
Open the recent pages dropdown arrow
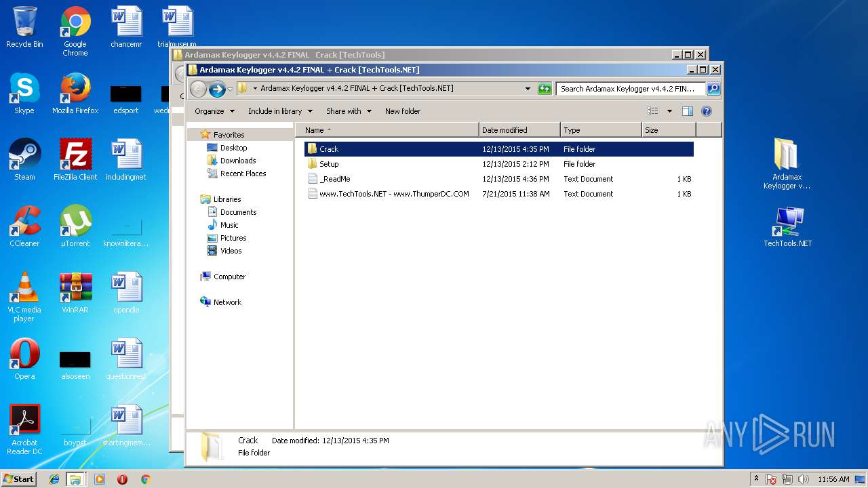click(230, 89)
